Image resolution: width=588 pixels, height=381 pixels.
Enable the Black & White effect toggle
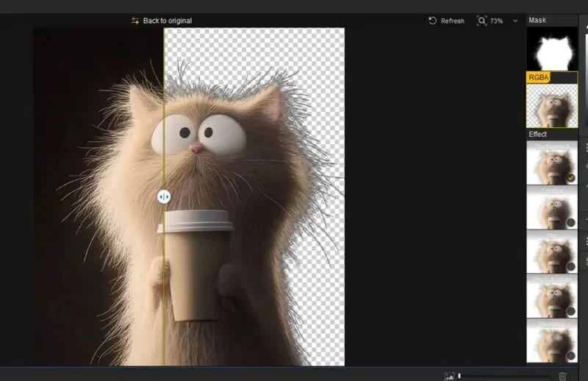tap(571, 311)
